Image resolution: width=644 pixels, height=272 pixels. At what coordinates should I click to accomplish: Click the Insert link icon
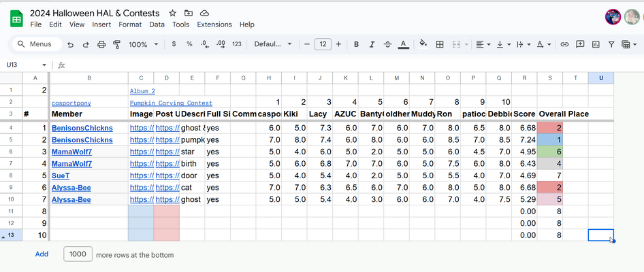[564, 44]
